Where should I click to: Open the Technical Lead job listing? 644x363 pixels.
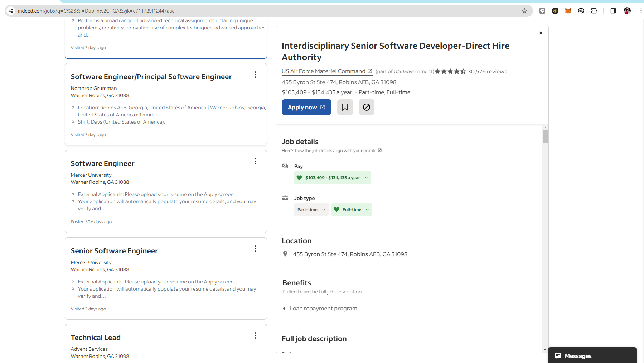click(96, 338)
